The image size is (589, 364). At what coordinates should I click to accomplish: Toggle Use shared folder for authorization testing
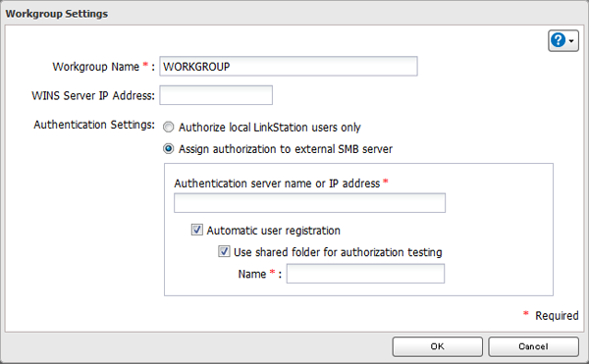pyautogui.click(x=224, y=251)
